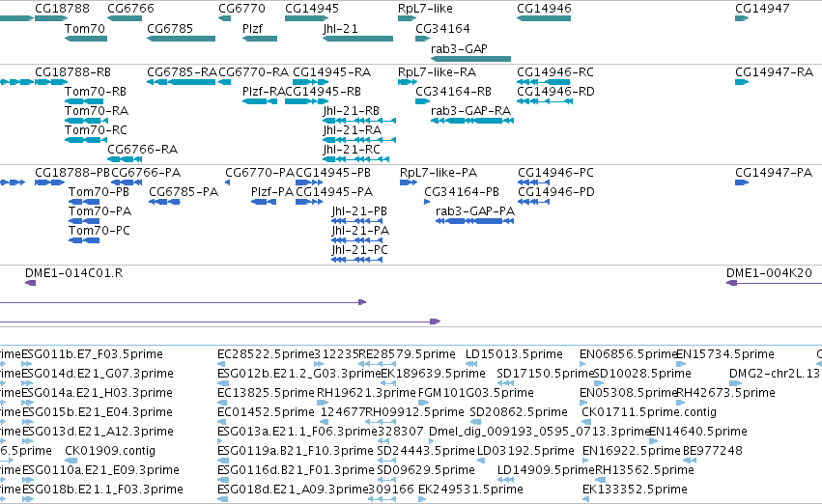The image size is (822, 504).
Task: Click the rab3-GAP-RA transcript label
Action: click(470, 111)
